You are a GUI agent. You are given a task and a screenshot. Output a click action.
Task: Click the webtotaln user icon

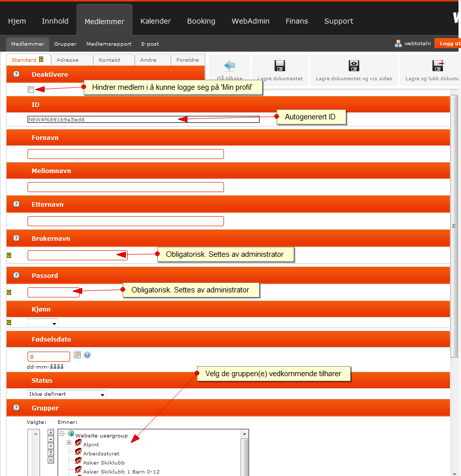[x=398, y=44]
